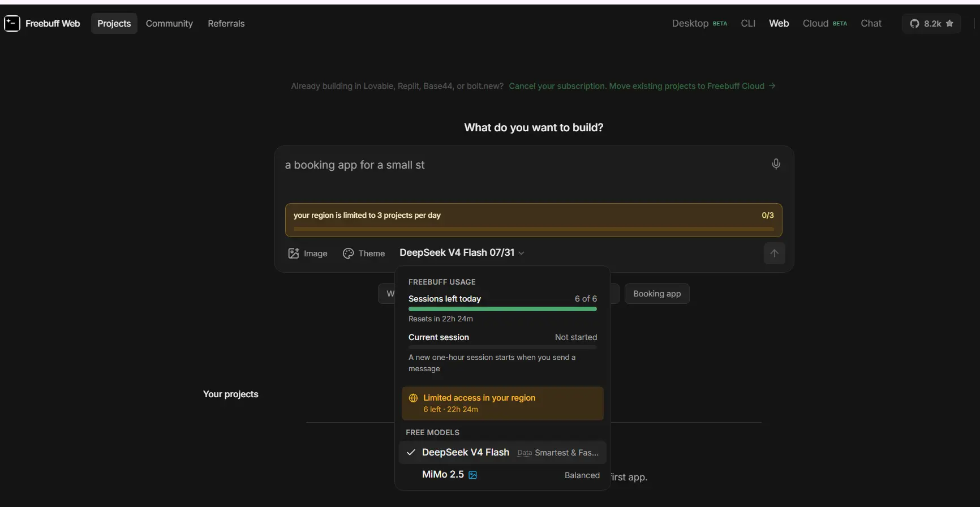Click the globe icon in region notice
Viewport: 980px width, 507px height.
coord(413,398)
